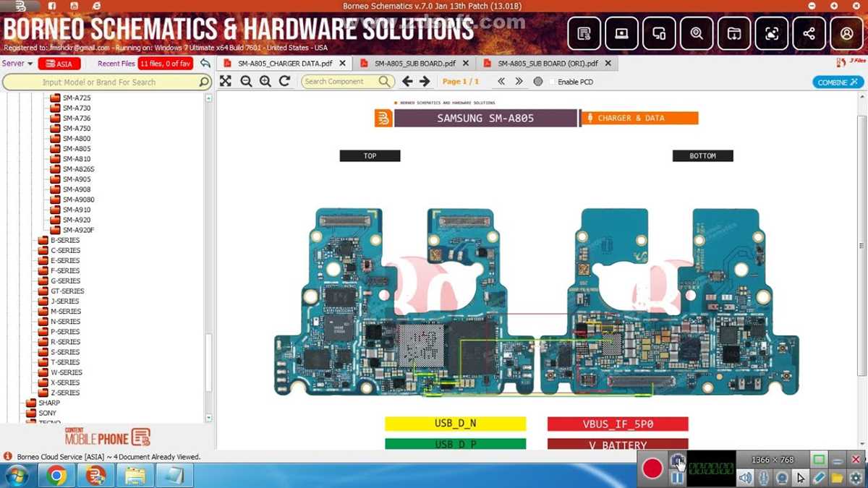Screen dimensions: 868x488
Task: Switch to SM-A805_SUB BOARD.pdf tab
Action: (x=414, y=64)
